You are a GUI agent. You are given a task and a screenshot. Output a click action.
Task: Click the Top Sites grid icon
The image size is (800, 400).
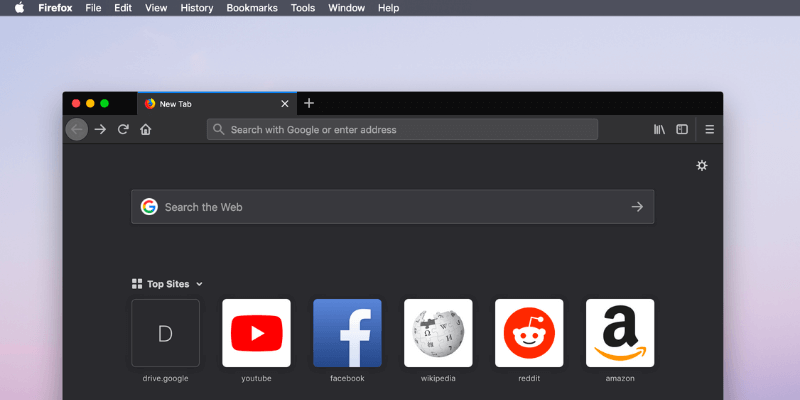pos(137,284)
